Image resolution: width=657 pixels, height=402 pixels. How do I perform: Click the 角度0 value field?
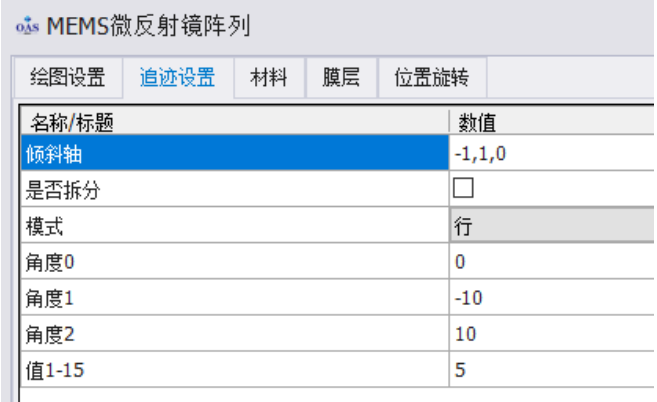(552, 261)
